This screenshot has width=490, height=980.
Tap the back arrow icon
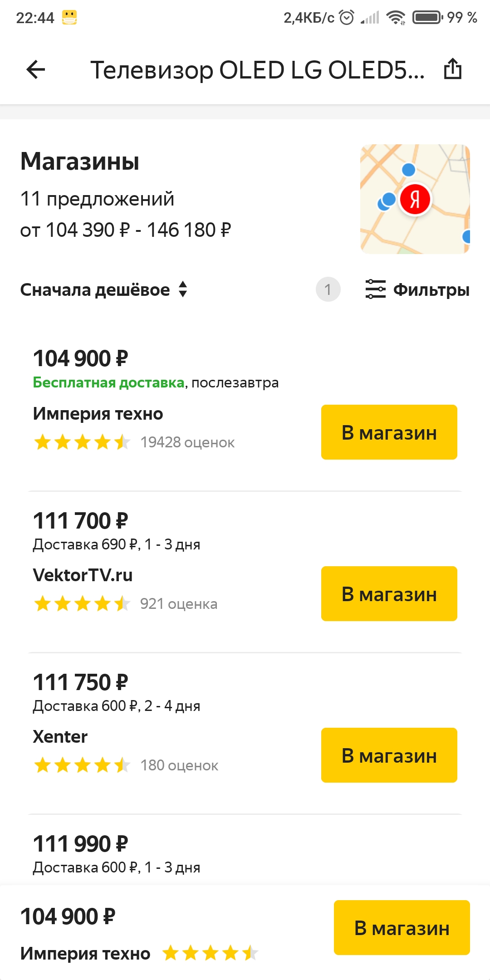point(36,70)
